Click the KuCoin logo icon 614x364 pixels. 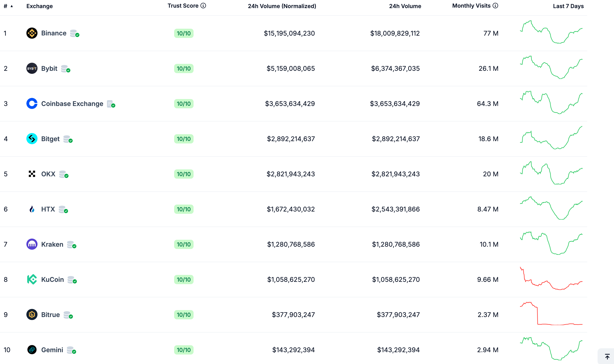32,279
